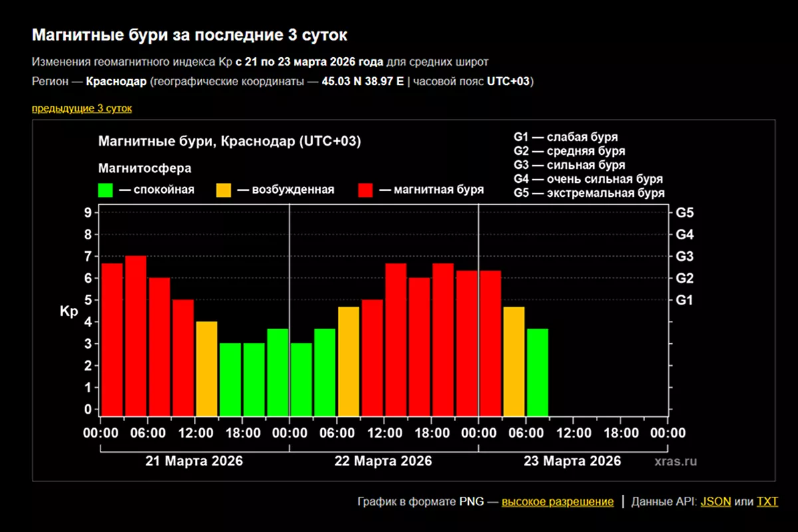This screenshot has height=532, width=798.
Task: Open the "предыдущие 3 суток" link
Action: pyautogui.click(x=81, y=108)
